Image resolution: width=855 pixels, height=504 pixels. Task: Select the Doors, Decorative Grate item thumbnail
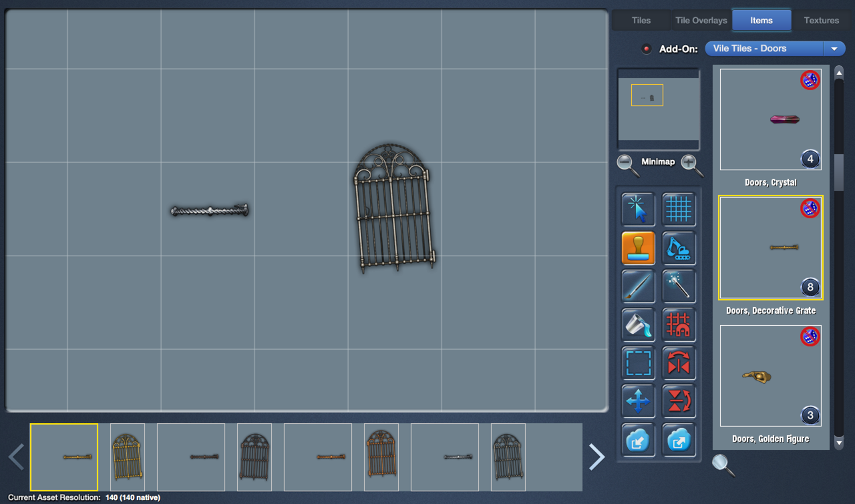click(x=771, y=248)
